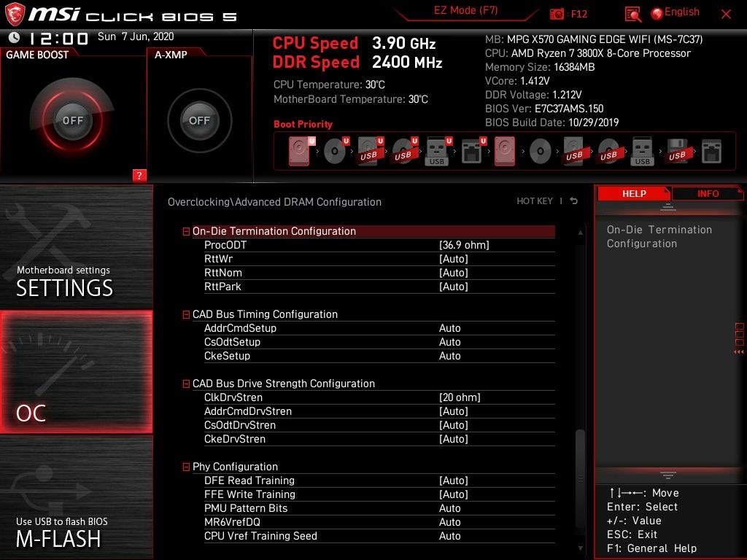The width and height of the screenshot is (747, 560).
Task: Click the Boot Priority heading
Action: coord(303,124)
